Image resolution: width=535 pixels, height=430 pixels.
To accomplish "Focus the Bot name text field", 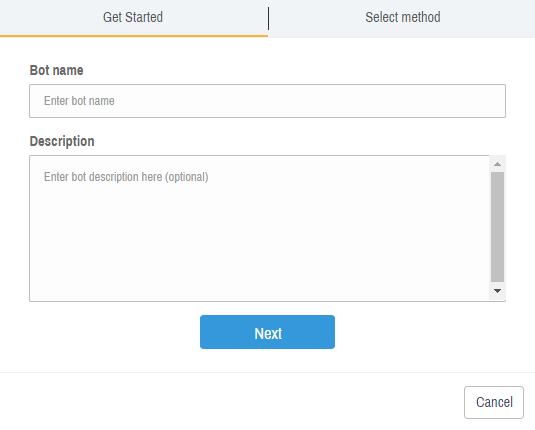I will click(267, 101).
